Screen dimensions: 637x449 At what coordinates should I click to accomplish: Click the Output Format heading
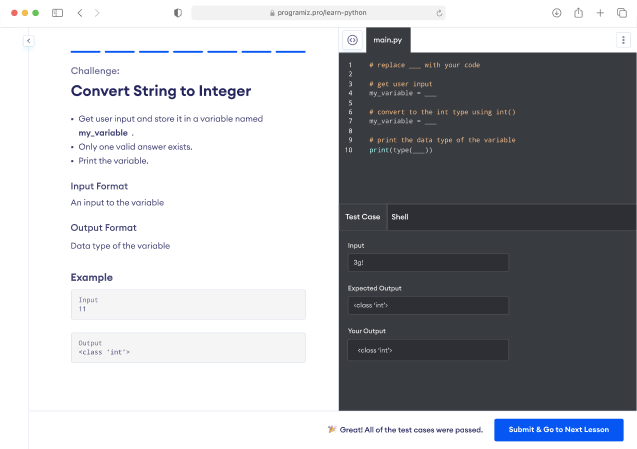coord(104,228)
